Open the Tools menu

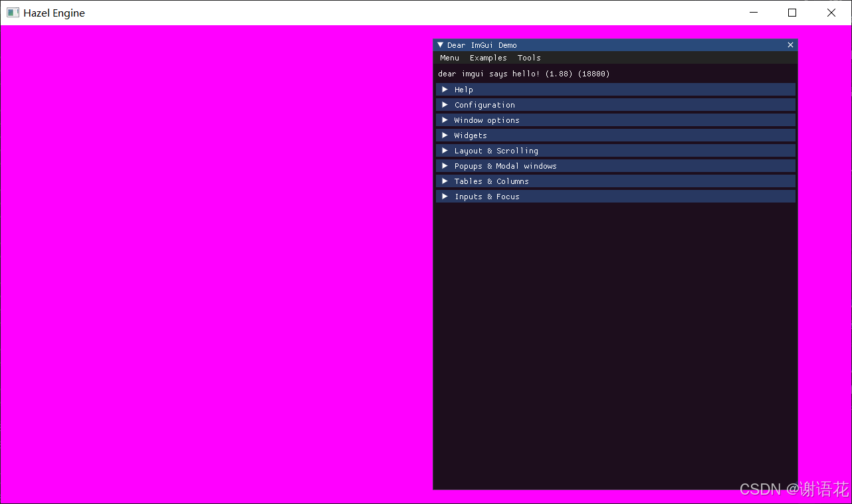pos(529,58)
